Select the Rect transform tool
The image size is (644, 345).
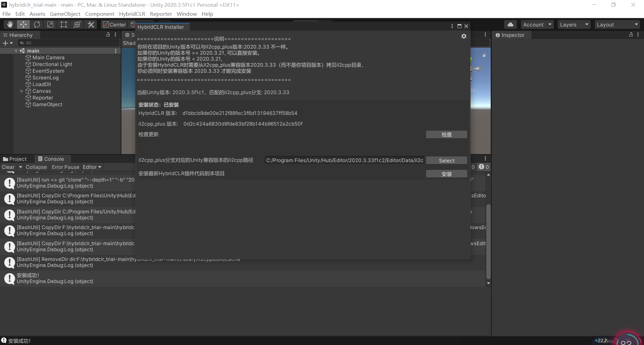pyautogui.click(x=64, y=24)
